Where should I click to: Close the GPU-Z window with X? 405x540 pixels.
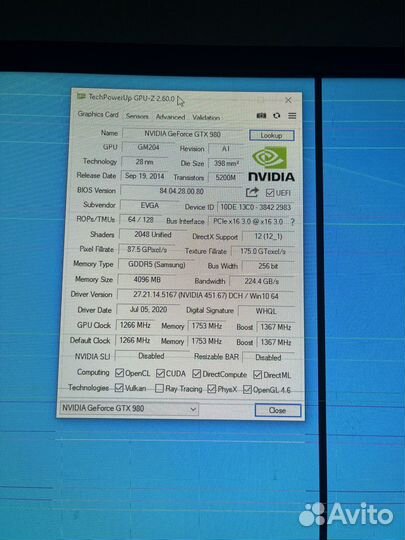288,100
